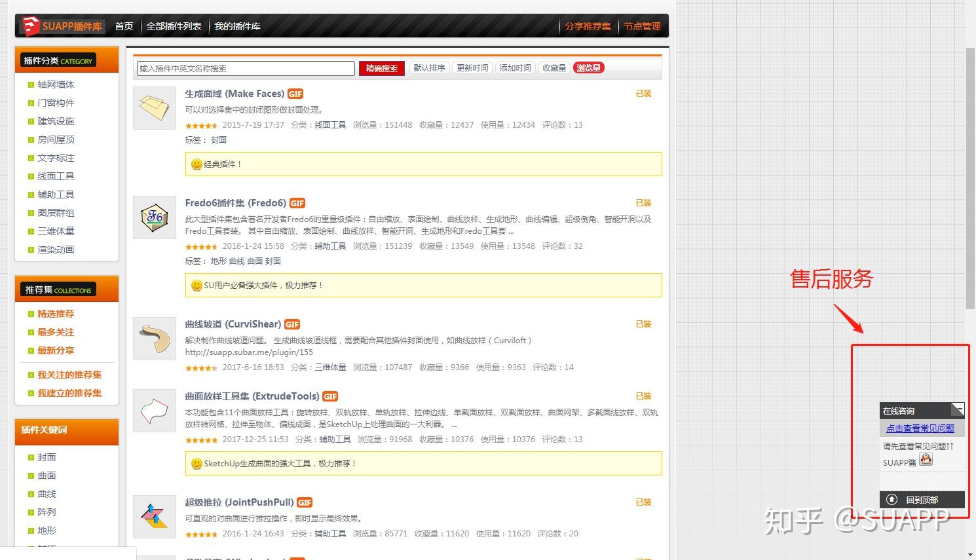
Task: Sort by 添加时间
Action: 516,67
